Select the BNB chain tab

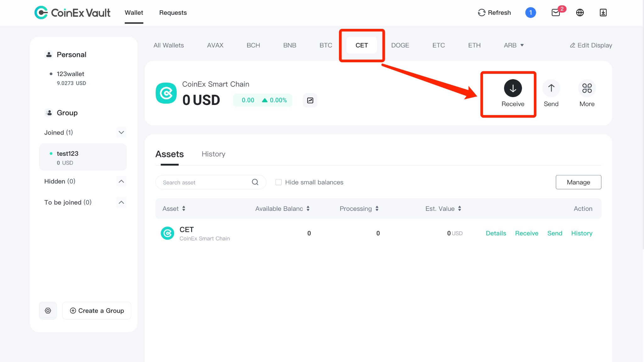click(290, 45)
